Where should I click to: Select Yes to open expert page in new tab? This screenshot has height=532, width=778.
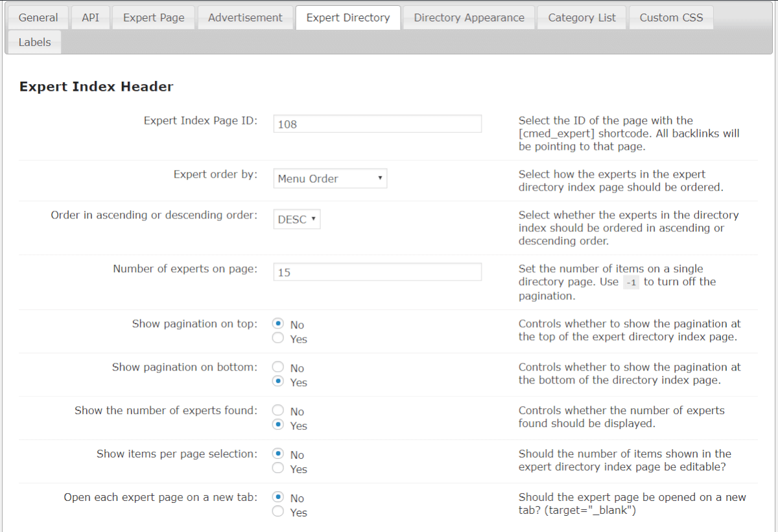click(278, 512)
